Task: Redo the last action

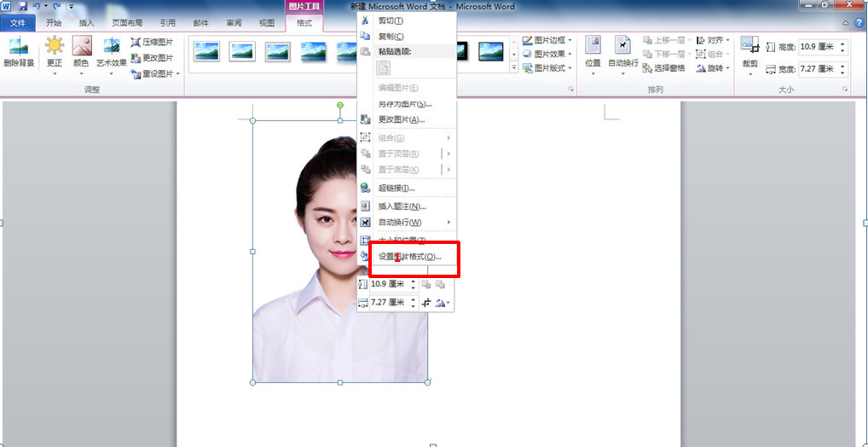Action: (x=56, y=6)
